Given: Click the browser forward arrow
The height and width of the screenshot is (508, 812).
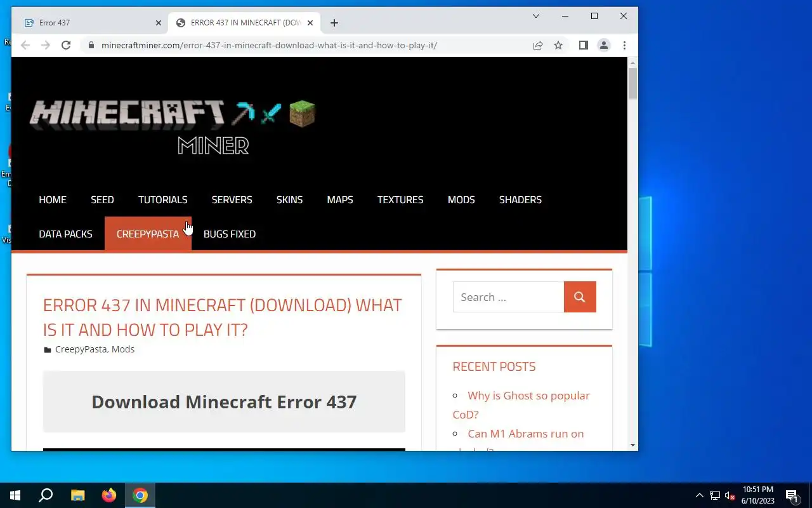Looking at the screenshot, I should 46,45.
